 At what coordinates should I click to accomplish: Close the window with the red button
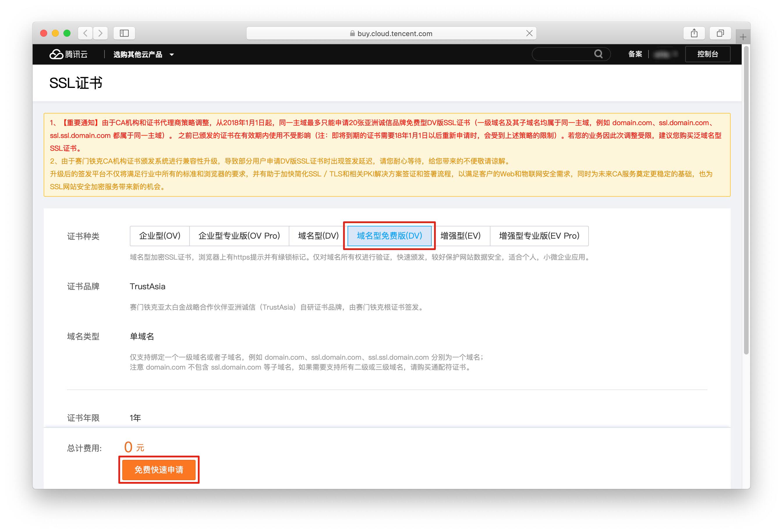coord(44,33)
